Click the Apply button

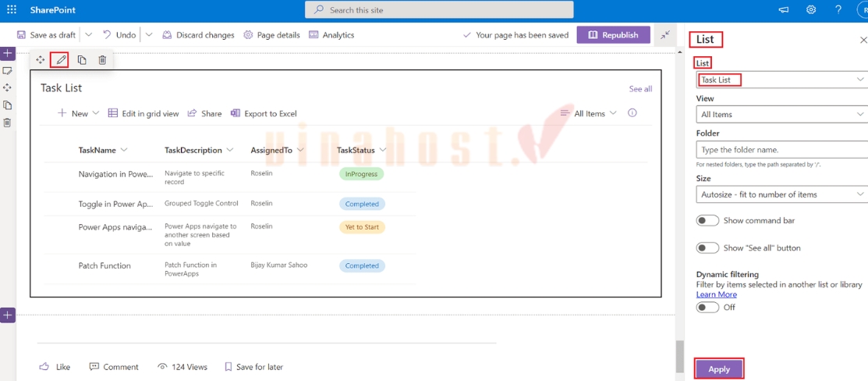719,369
